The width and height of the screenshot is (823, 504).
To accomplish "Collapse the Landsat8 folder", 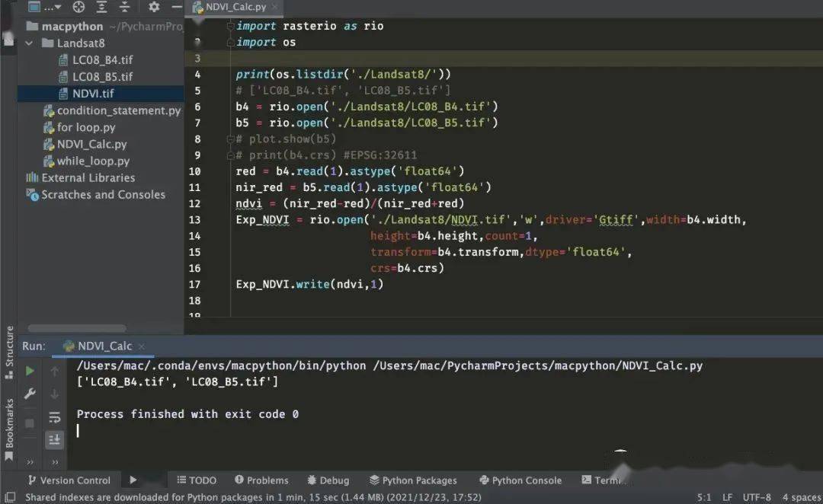I will point(28,43).
